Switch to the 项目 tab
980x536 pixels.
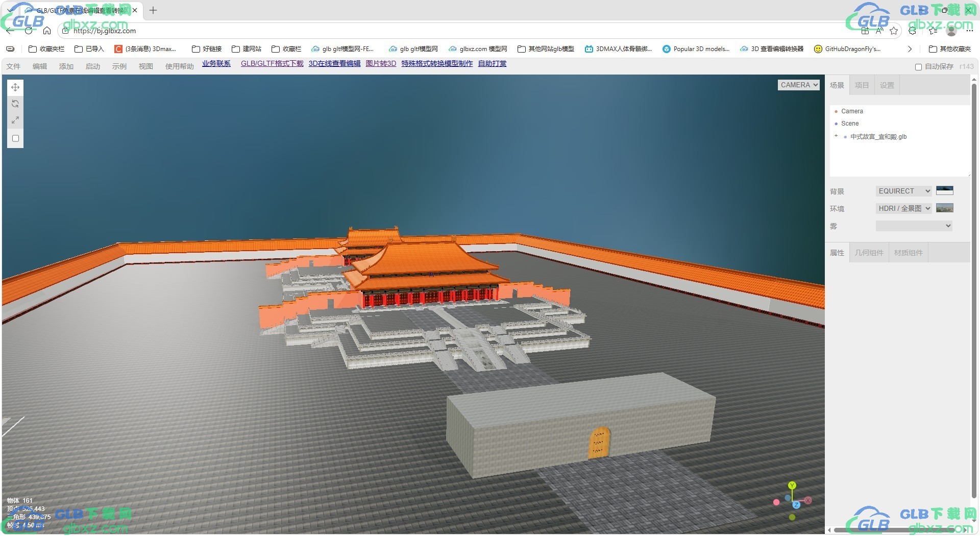862,85
